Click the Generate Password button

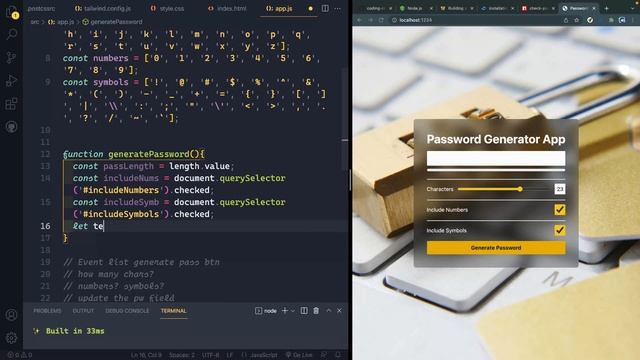tap(496, 248)
